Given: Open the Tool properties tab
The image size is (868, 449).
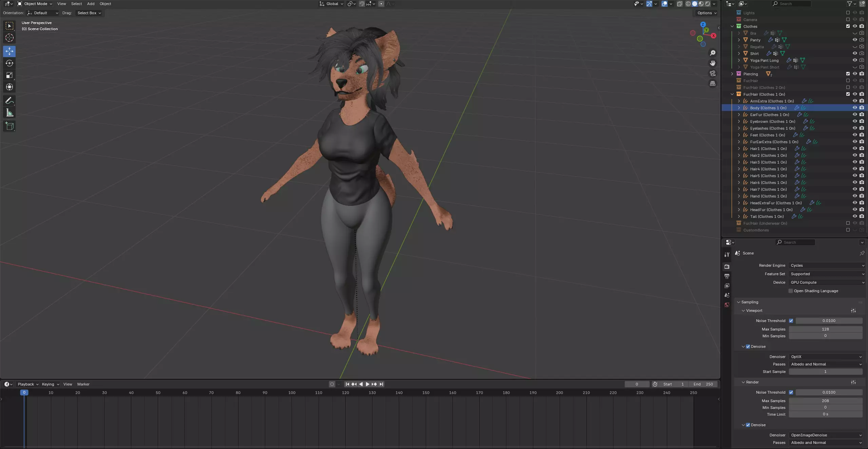Looking at the screenshot, I should tap(727, 254).
